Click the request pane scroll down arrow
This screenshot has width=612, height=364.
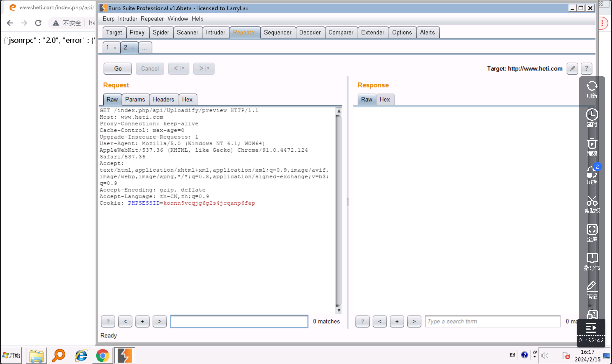pyautogui.click(x=339, y=310)
